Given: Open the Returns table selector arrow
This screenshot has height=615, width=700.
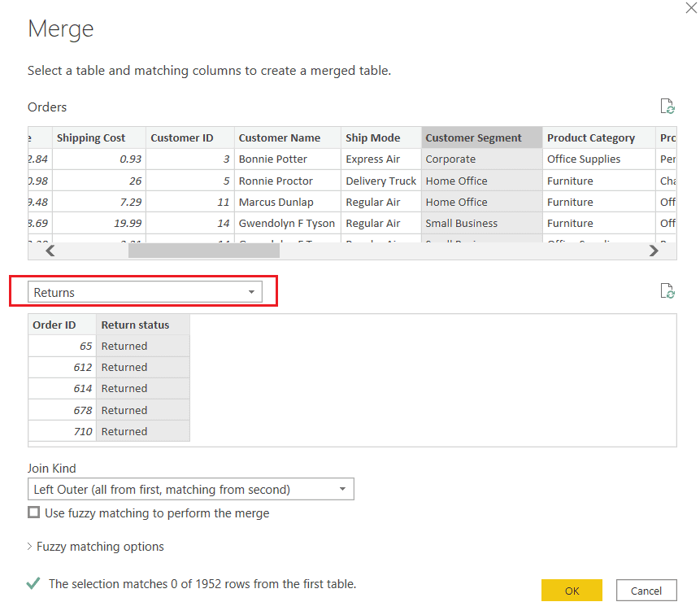Looking at the screenshot, I should tap(252, 291).
